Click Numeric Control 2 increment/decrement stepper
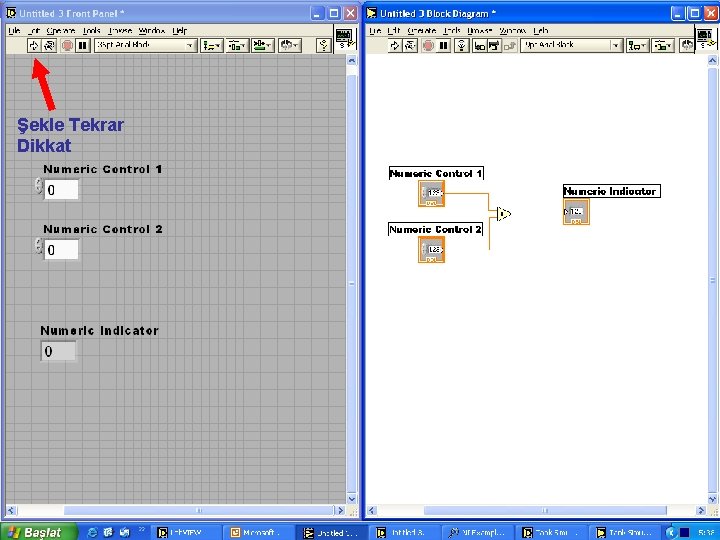The height and width of the screenshot is (540, 720). pos(39,246)
